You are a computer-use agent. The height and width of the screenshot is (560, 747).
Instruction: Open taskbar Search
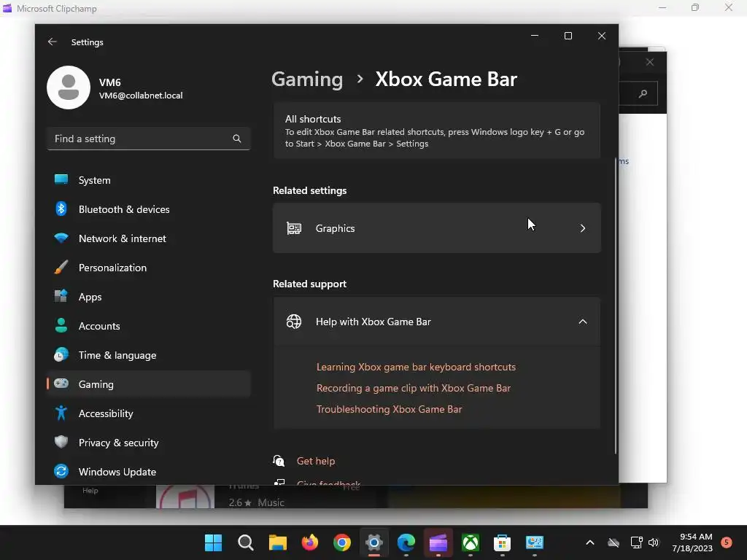(245, 542)
